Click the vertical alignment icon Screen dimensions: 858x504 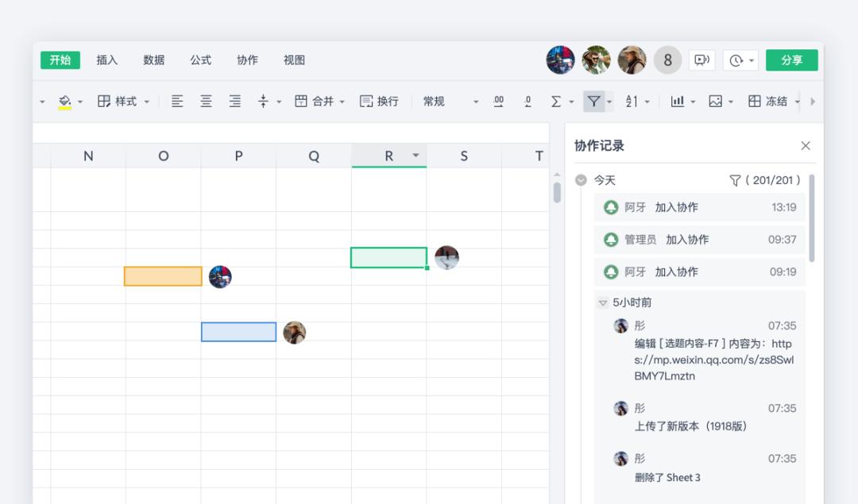tap(263, 101)
